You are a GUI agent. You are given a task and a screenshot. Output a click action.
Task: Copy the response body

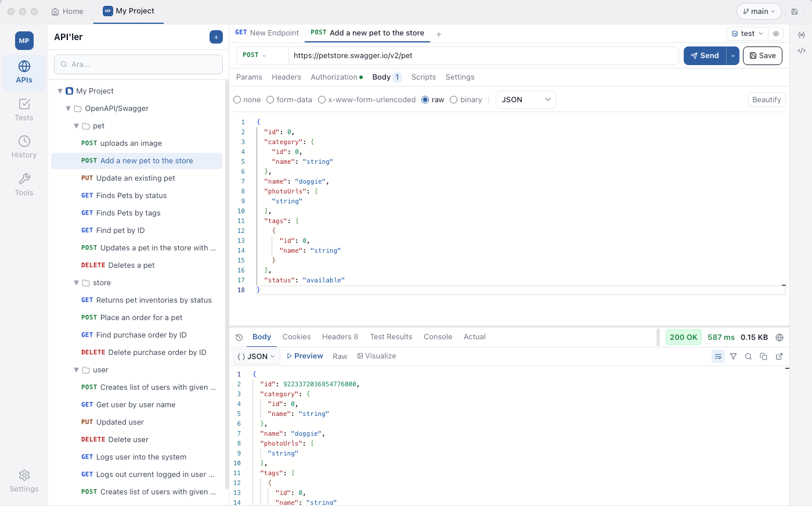764,357
